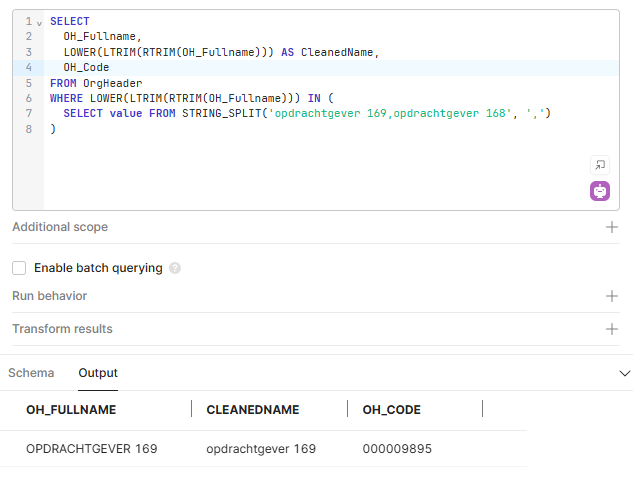This screenshot has height=497, width=633.
Task: Select the Output tab
Action: (x=98, y=373)
